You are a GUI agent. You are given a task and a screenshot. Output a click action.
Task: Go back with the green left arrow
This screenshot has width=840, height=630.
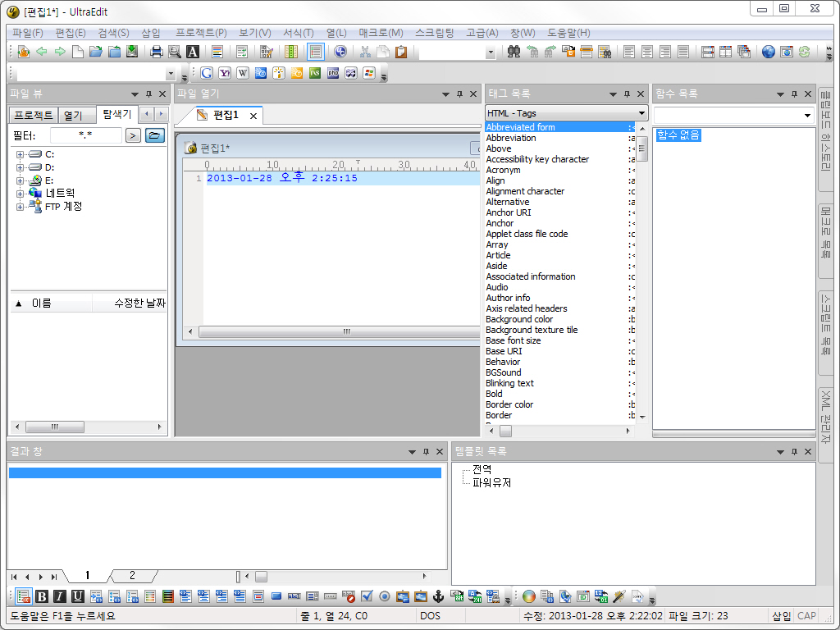click(x=41, y=52)
